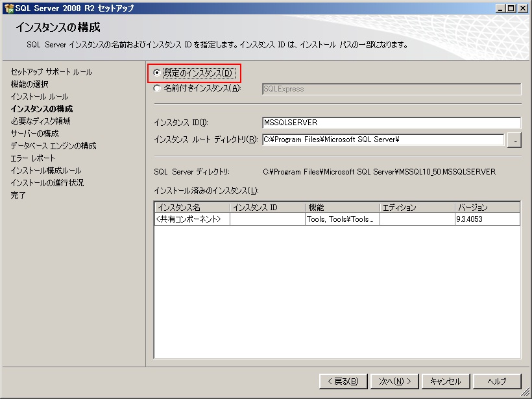This screenshot has width=532, height=399.
Task: Click the インスタンス名 column header
Action: click(193, 208)
